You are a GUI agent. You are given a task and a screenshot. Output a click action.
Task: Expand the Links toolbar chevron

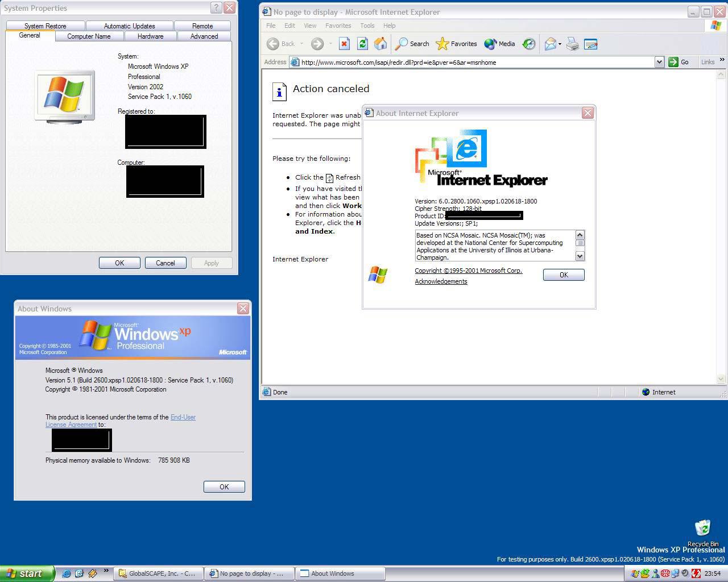722,60
